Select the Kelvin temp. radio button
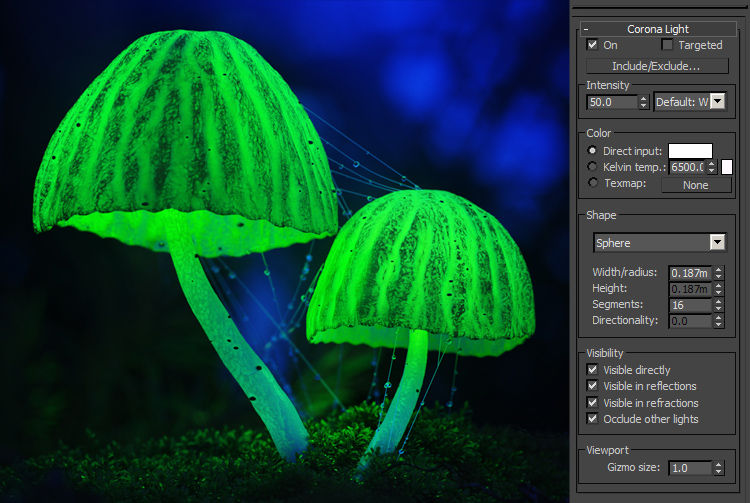Screen dimensions: 750x503 point(592,166)
